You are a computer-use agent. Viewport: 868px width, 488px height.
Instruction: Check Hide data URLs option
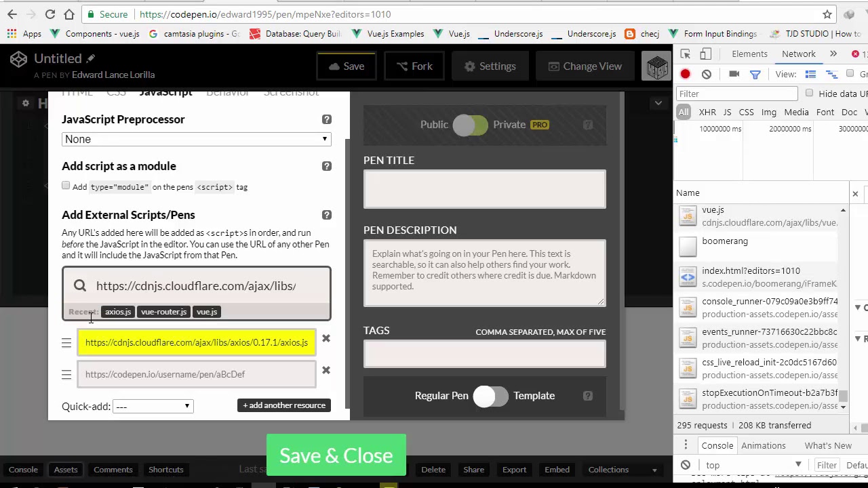[809, 94]
